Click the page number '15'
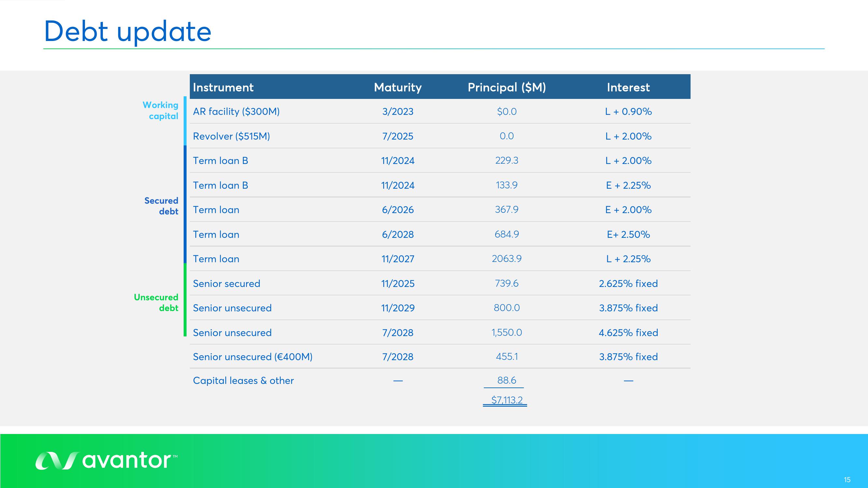Image resolution: width=868 pixels, height=488 pixels. coord(847,480)
